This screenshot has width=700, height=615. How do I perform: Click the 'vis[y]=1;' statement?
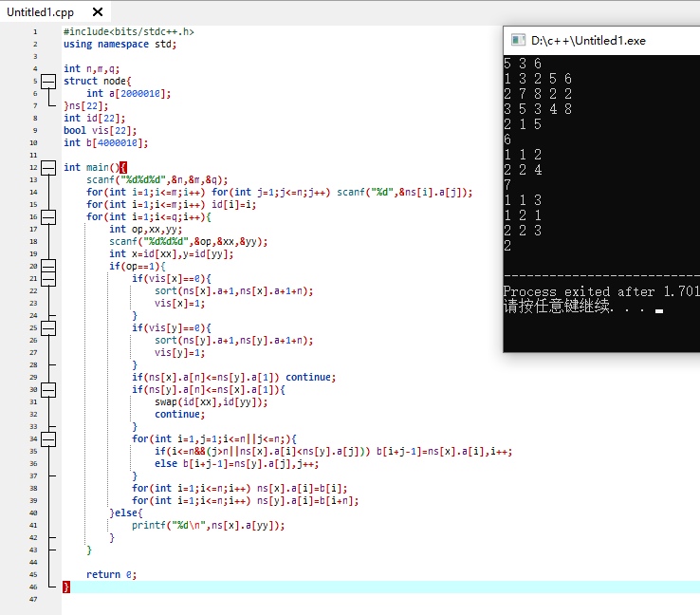tap(179, 353)
